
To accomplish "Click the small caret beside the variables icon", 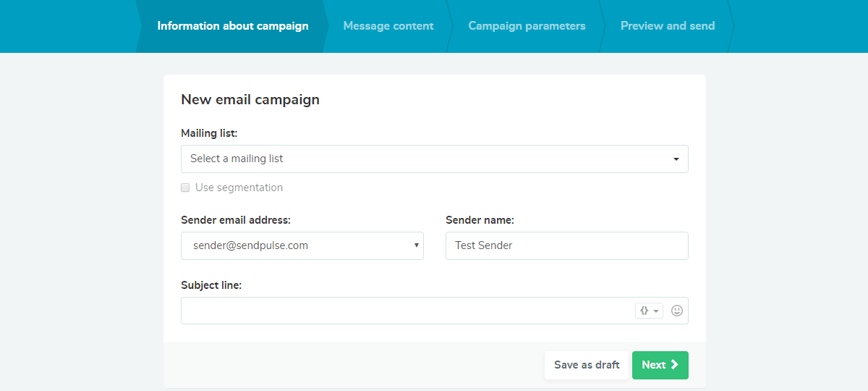I will click(x=656, y=311).
